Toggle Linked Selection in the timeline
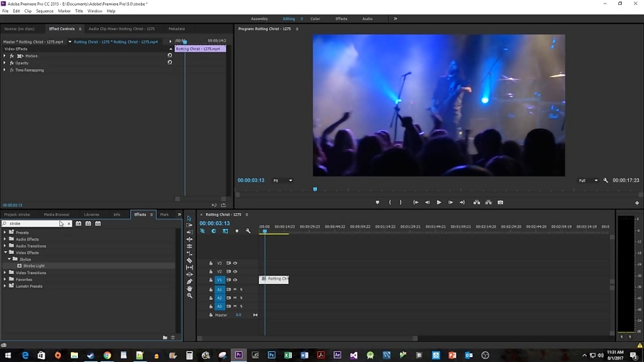The height and width of the screenshot is (362, 644). click(225, 231)
